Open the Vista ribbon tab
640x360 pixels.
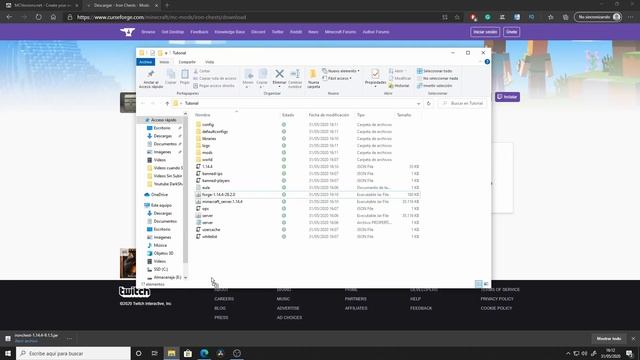(209, 62)
